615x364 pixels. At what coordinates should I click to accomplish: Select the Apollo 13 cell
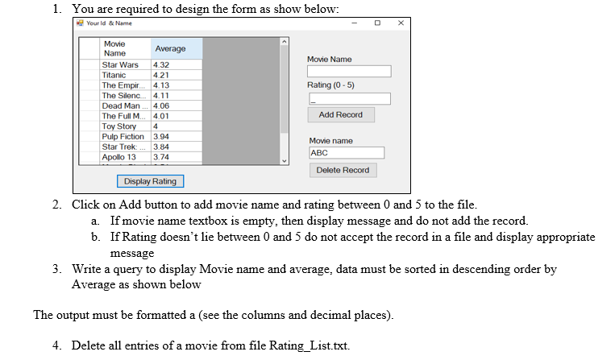(x=125, y=157)
